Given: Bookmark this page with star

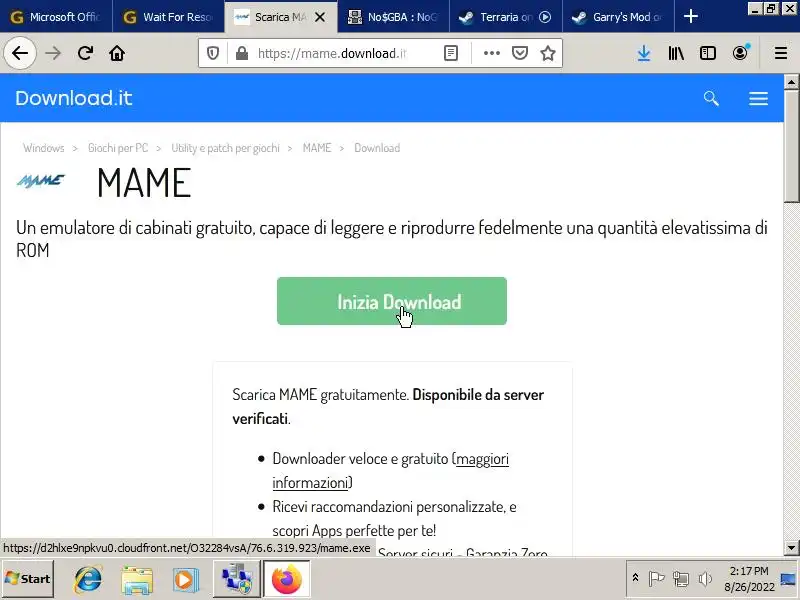Looking at the screenshot, I should point(548,53).
